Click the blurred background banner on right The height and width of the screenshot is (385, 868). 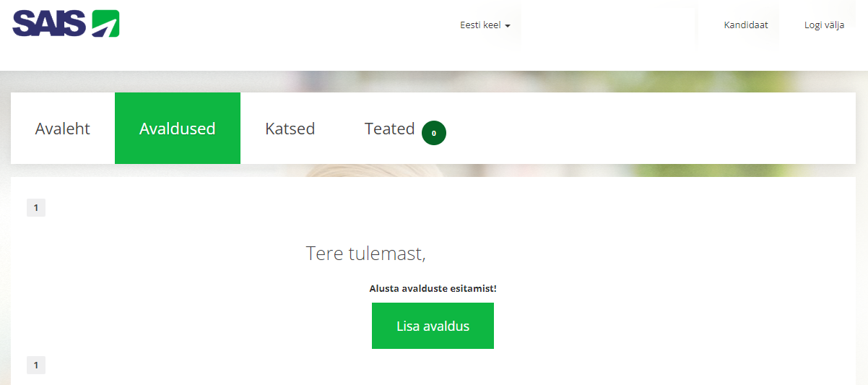click(722, 81)
